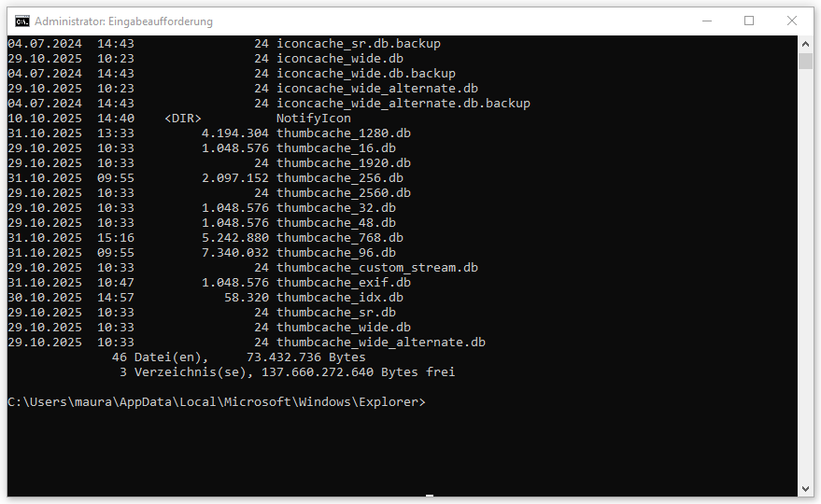This screenshot has width=821, height=504.
Task: Click the '3 Verzeichnis(se)' summary text
Action: click(x=187, y=372)
